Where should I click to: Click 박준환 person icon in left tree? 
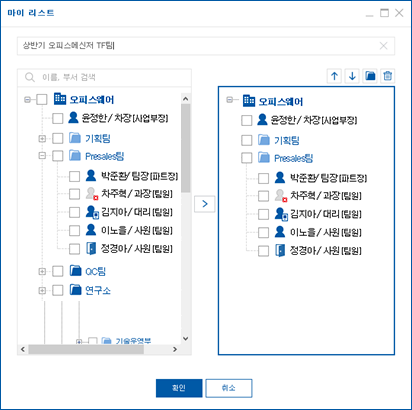[x=91, y=175]
